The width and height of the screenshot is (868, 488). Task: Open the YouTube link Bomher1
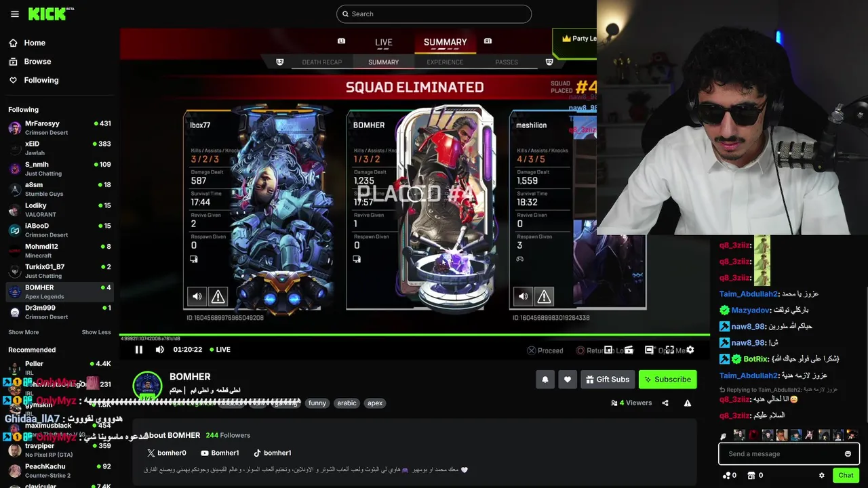click(x=220, y=453)
